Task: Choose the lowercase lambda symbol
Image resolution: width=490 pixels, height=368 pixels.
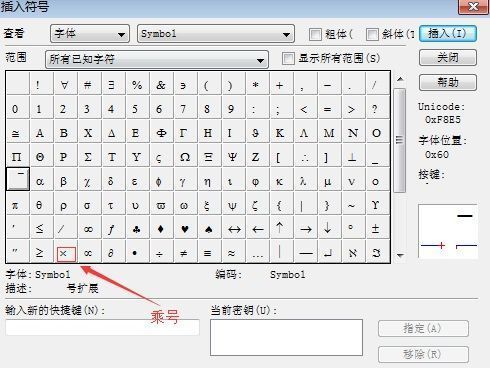Action: [303, 181]
